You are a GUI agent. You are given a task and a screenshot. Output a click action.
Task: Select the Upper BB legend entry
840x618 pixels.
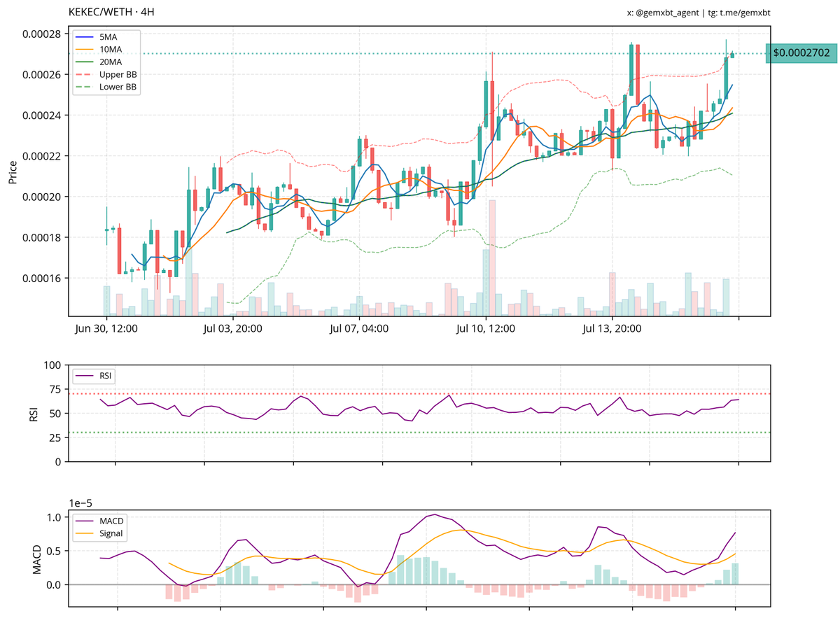click(x=106, y=75)
